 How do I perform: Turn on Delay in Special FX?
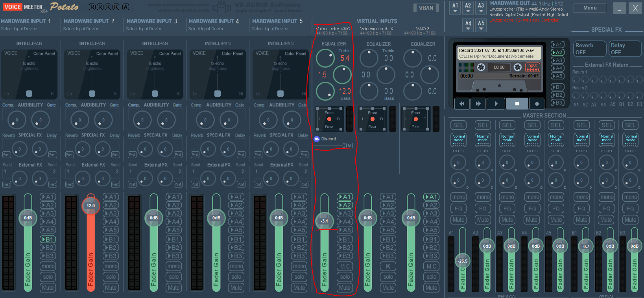tap(626, 49)
